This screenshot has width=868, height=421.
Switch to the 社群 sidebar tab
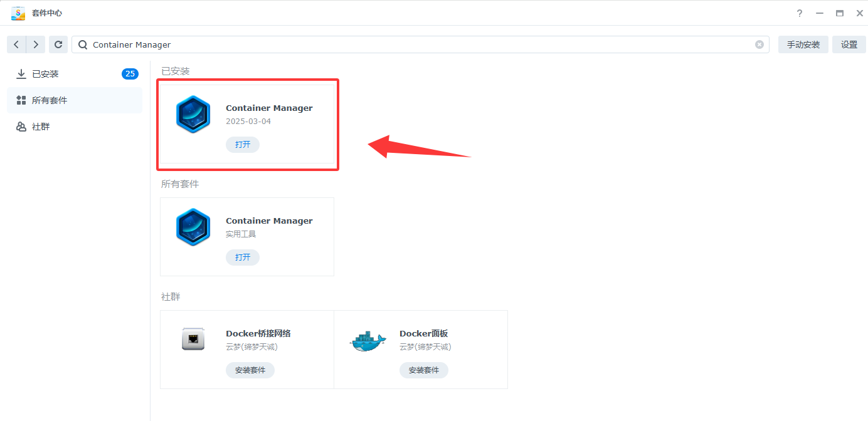(x=41, y=127)
